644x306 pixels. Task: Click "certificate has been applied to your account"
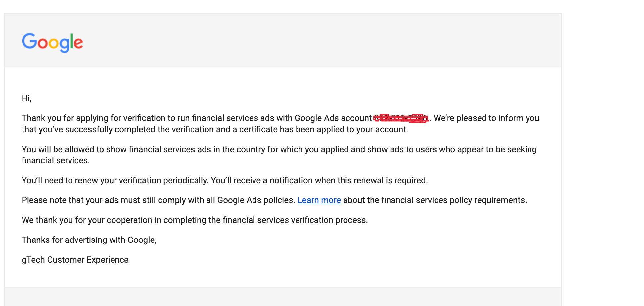click(324, 129)
